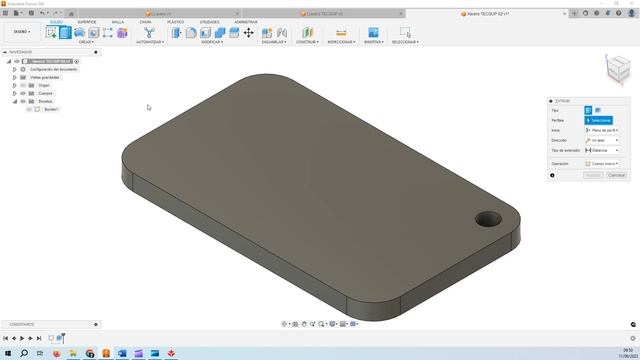Screen dimensions: 640x360
Task: Select the second Tipo option in Extruir dialog
Action: coord(598,110)
